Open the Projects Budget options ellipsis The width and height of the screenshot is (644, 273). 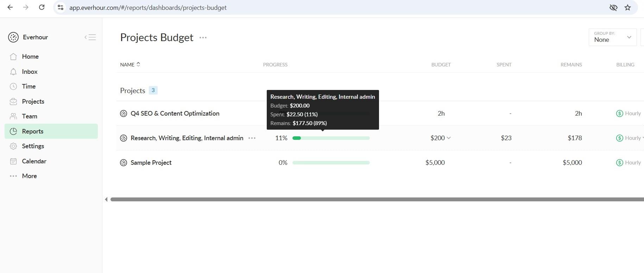pyautogui.click(x=203, y=38)
